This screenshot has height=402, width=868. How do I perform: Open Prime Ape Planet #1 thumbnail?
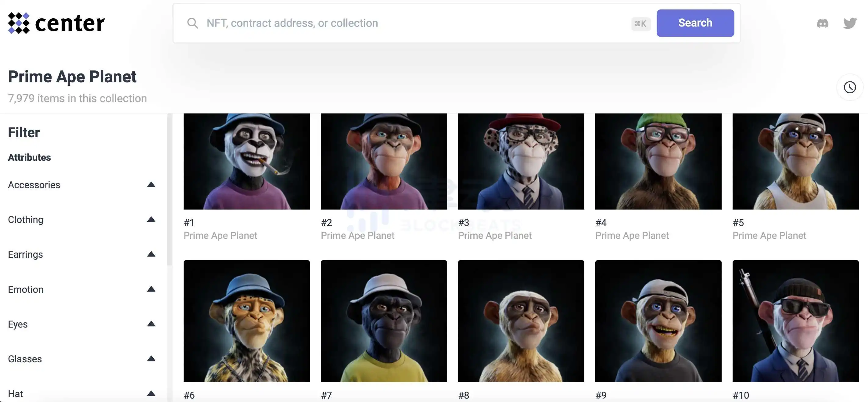(246, 161)
